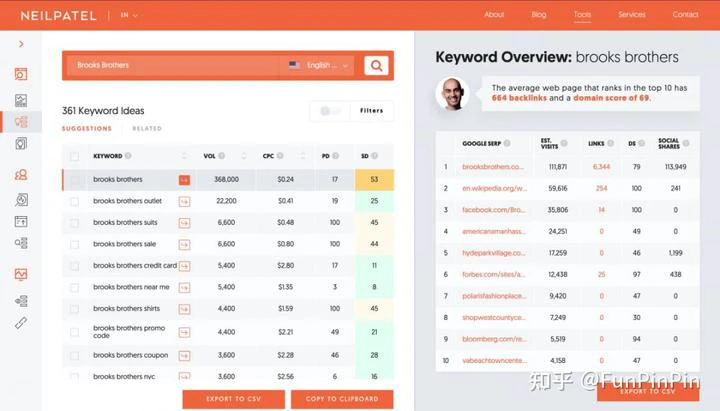
Task: Open en.wikipedia.org SERP result link
Action: click(494, 188)
